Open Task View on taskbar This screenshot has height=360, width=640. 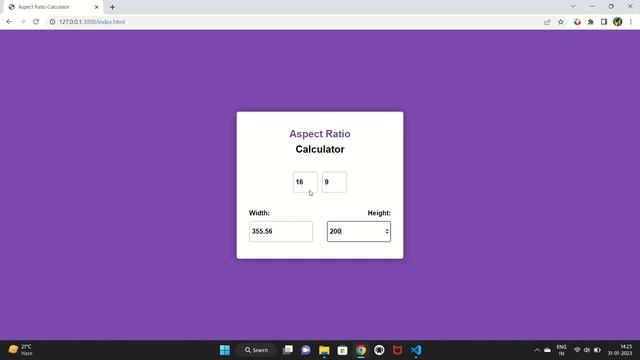click(288, 350)
